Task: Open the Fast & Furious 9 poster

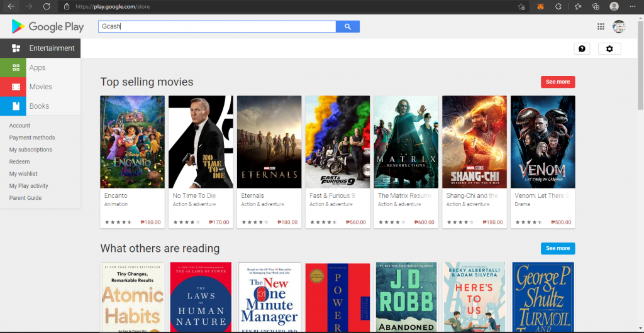Action: point(338,142)
